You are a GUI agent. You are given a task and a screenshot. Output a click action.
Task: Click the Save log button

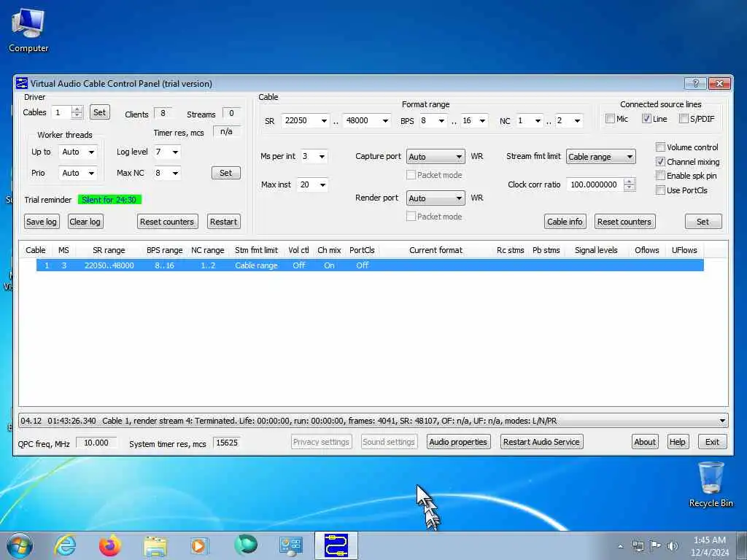pyautogui.click(x=42, y=222)
